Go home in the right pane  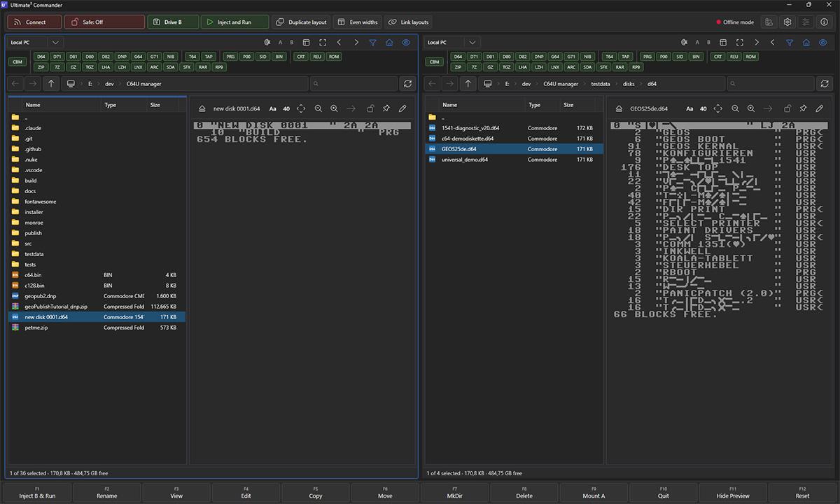(806, 43)
